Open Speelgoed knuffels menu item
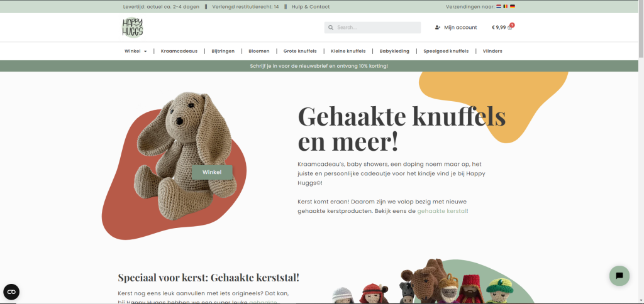The image size is (644, 304). 446,52
